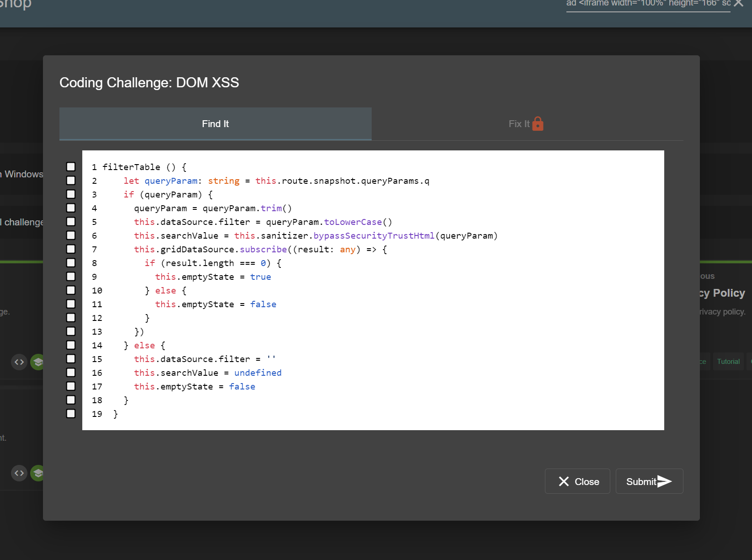Tick the checkbox for line 4 queryParam.trim
752x560 pixels.
pos(71,208)
